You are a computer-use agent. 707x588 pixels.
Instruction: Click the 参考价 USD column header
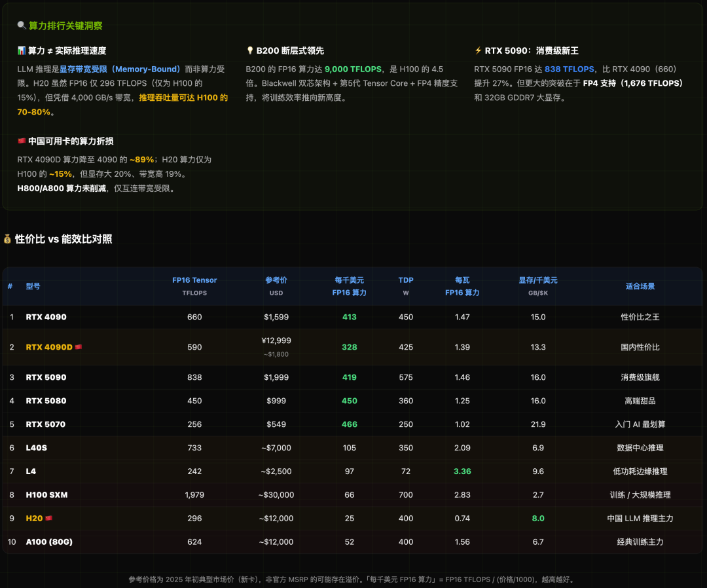[276, 286]
